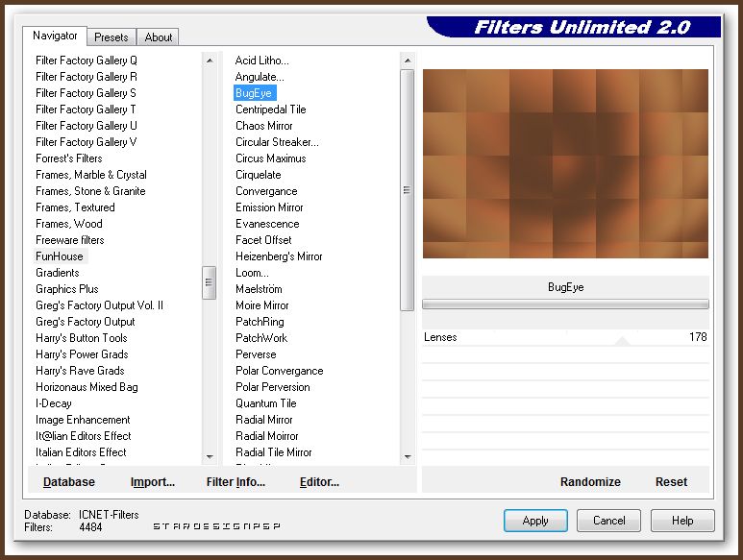
Task: Choose the Emission Mirror filter
Action: (269, 207)
